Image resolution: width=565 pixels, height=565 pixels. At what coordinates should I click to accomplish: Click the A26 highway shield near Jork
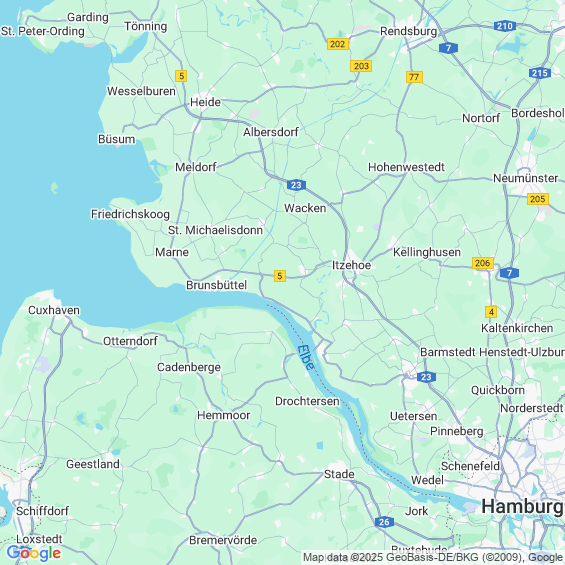tap(384, 522)
